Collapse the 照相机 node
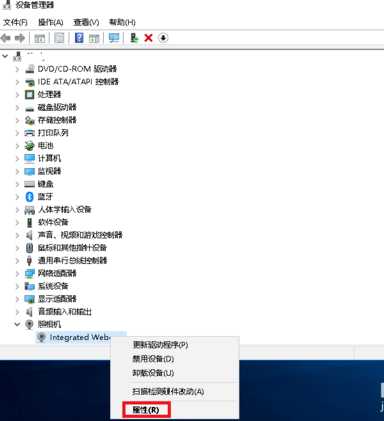384x421 pixels. coord(17,324)
